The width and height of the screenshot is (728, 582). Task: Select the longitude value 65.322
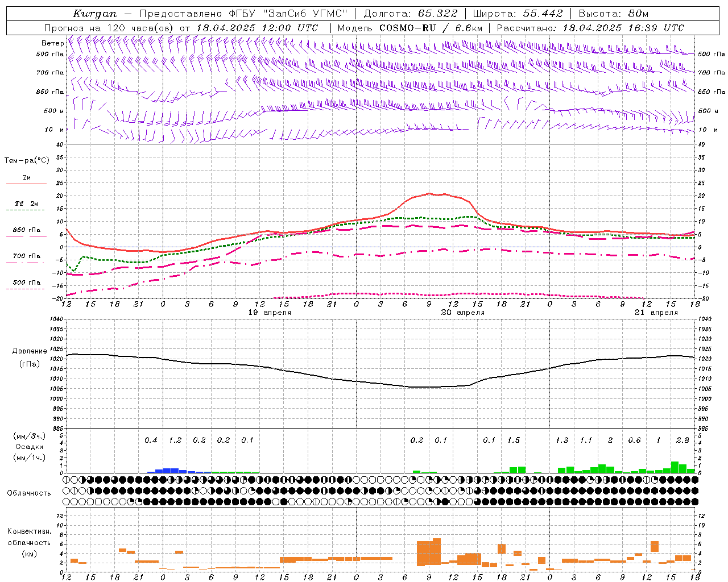coord(437,14)
